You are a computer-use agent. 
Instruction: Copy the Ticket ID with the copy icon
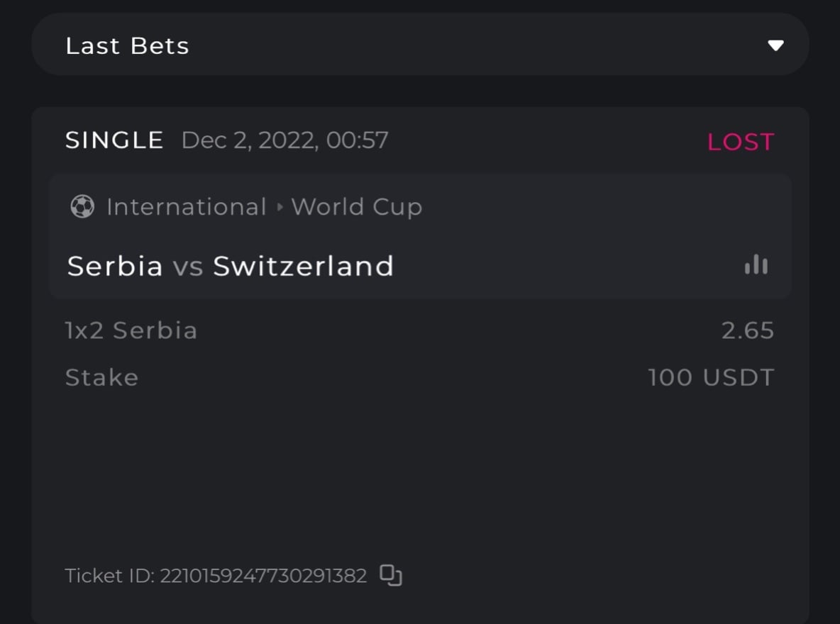pos(391,575)
